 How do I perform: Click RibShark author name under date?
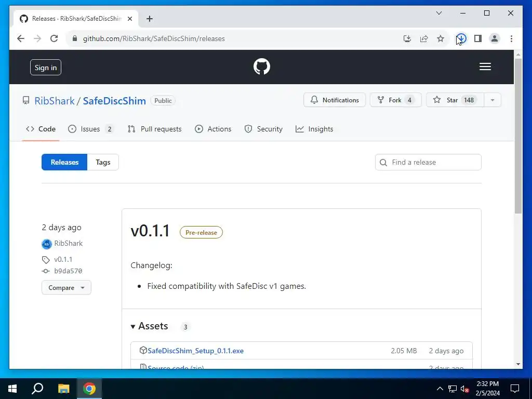tap(68, 243)
